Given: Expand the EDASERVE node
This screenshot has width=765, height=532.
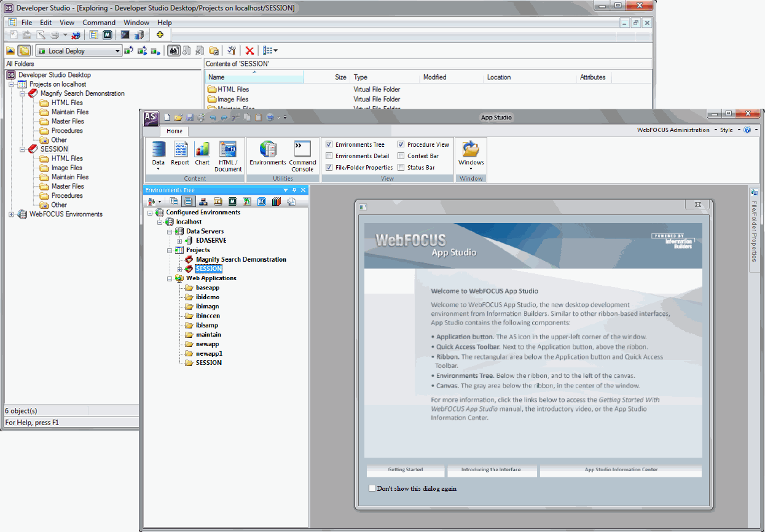Looking at the screenshot, I should tap(179, 241).
